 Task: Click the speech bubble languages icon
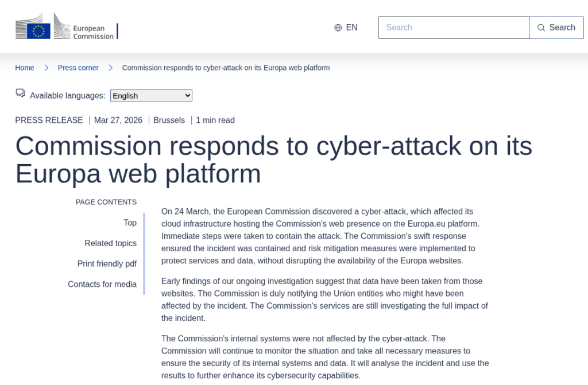click(x=21, y=93)
